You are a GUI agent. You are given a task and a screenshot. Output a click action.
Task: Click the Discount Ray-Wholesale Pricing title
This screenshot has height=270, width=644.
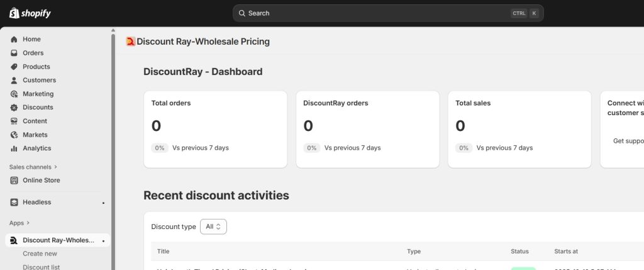[x=203, y=42]
